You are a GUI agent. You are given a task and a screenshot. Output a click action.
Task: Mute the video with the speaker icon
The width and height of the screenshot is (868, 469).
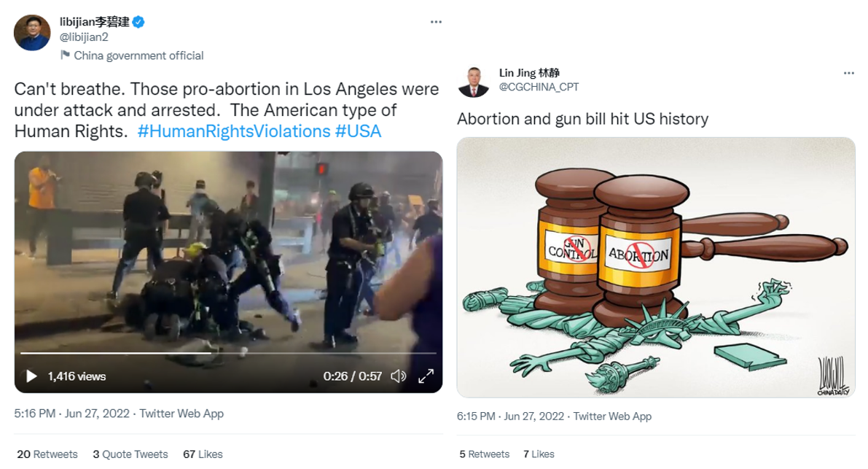pyautogui.click(x=399, y=376)
